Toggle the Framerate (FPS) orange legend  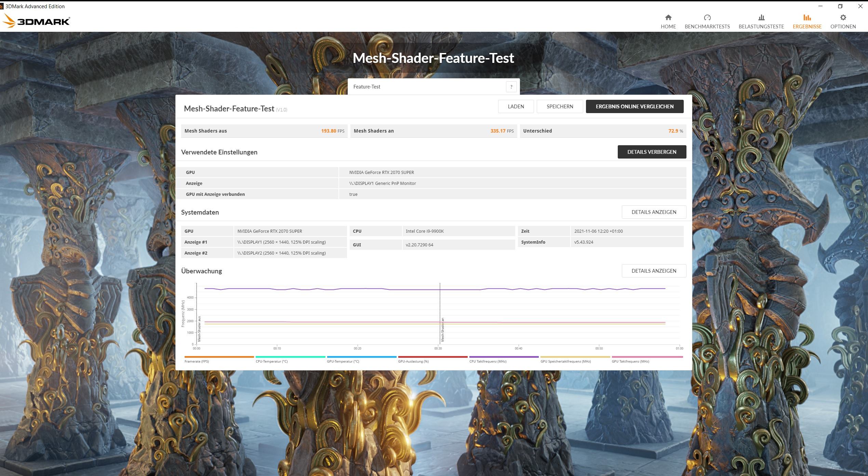pos(219,359)
